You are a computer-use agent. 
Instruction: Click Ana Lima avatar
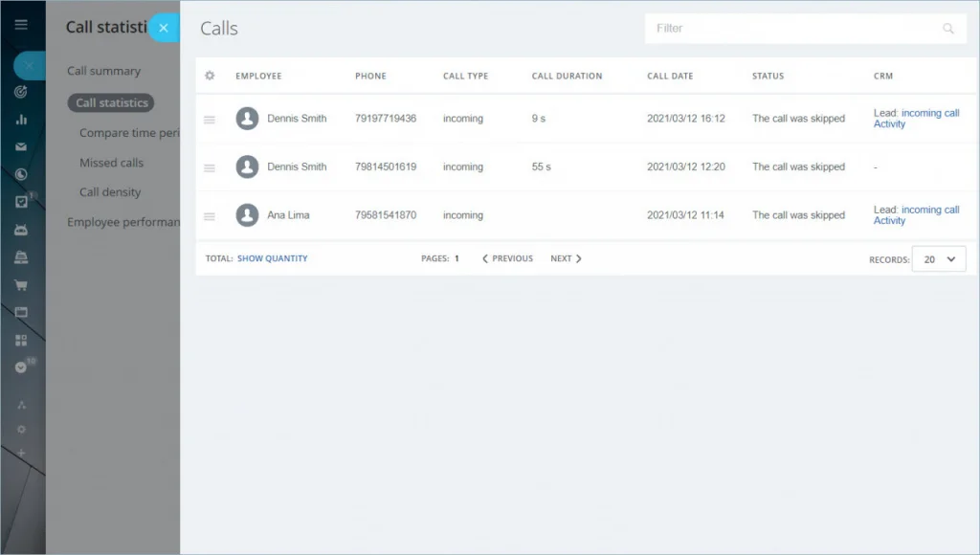coord(247,215)
